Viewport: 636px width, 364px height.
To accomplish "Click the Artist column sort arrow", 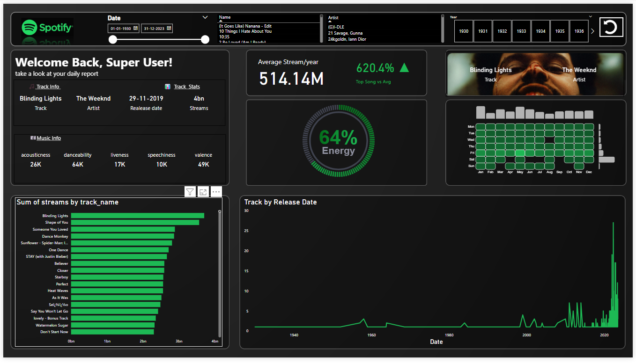I will pos(330,21).
